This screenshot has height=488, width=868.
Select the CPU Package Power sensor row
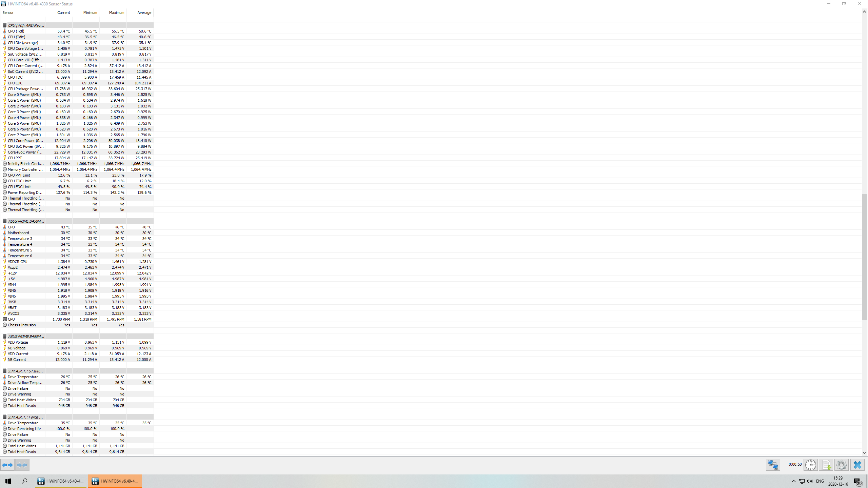coord(77,89)
